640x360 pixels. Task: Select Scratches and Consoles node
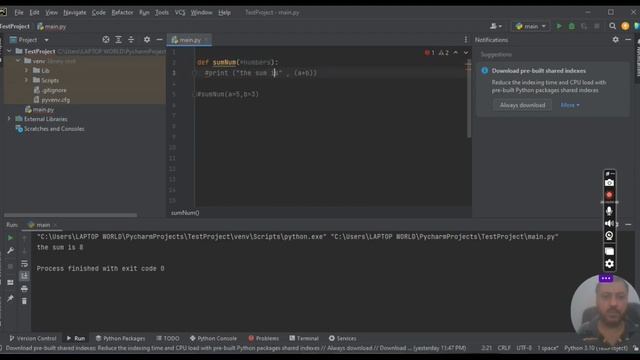pyautogui.click(x=50, y=129)
